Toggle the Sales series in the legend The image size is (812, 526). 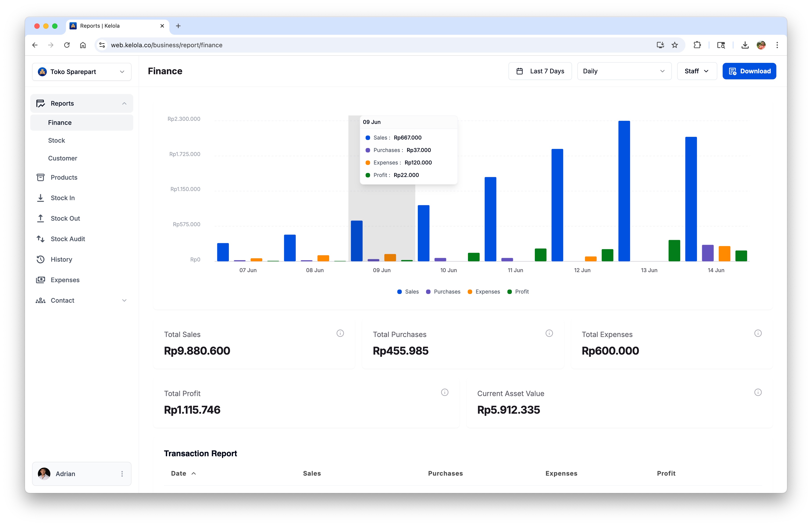(408, 292)
